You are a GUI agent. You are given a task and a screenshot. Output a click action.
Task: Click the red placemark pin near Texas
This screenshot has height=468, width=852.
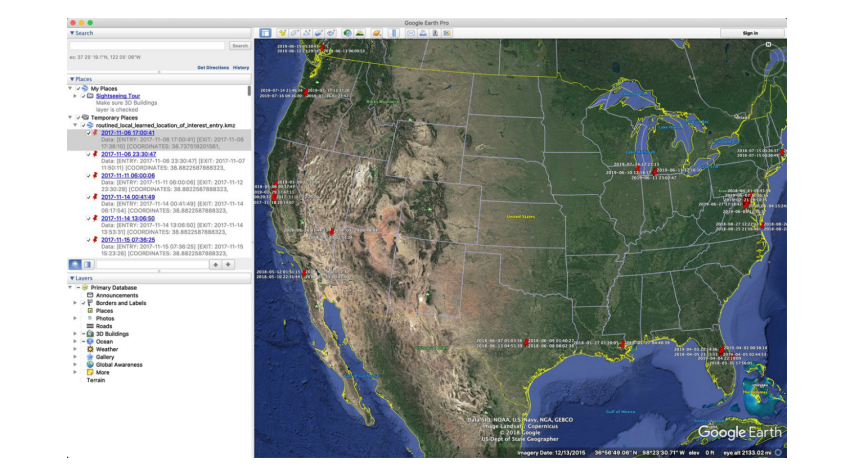tap(526, 342)
